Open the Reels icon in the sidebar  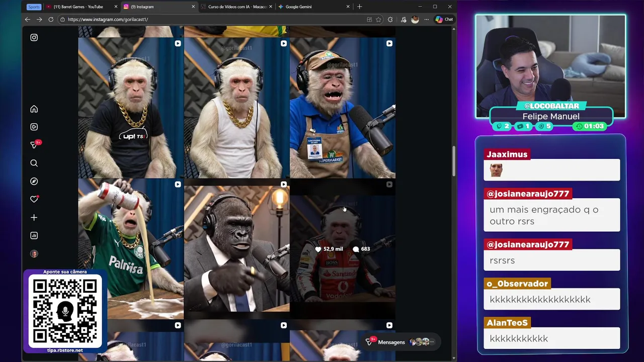click(x=34, y=127)
